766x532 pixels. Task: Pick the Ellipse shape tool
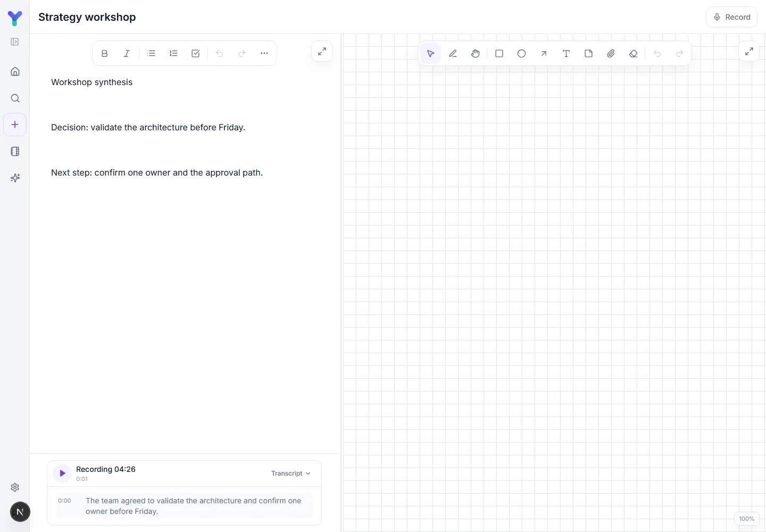pyautogui.click(x=521, y=54)
